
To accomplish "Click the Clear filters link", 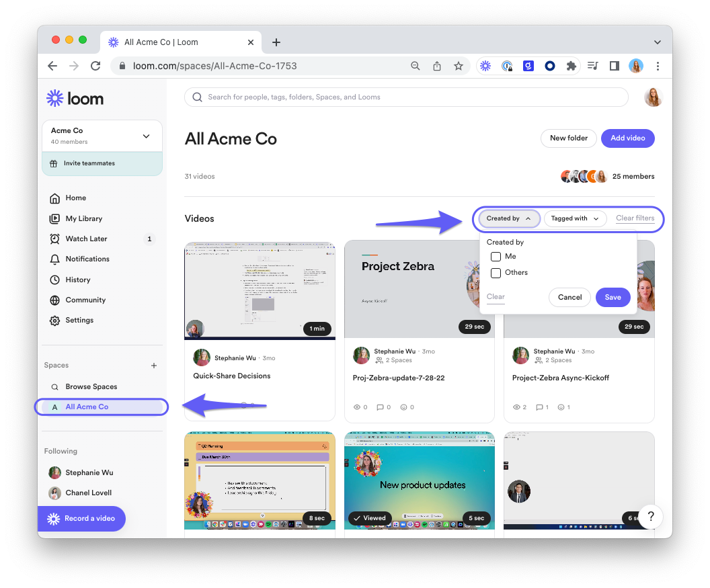I will 635,218.
